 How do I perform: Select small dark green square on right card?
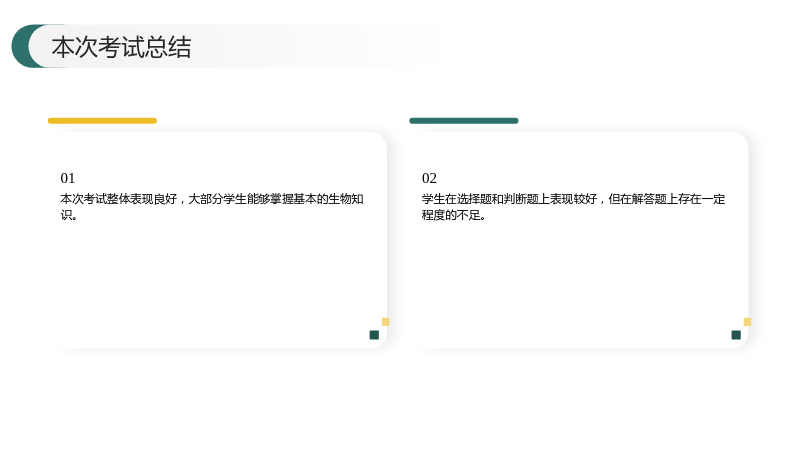(736, 335)
